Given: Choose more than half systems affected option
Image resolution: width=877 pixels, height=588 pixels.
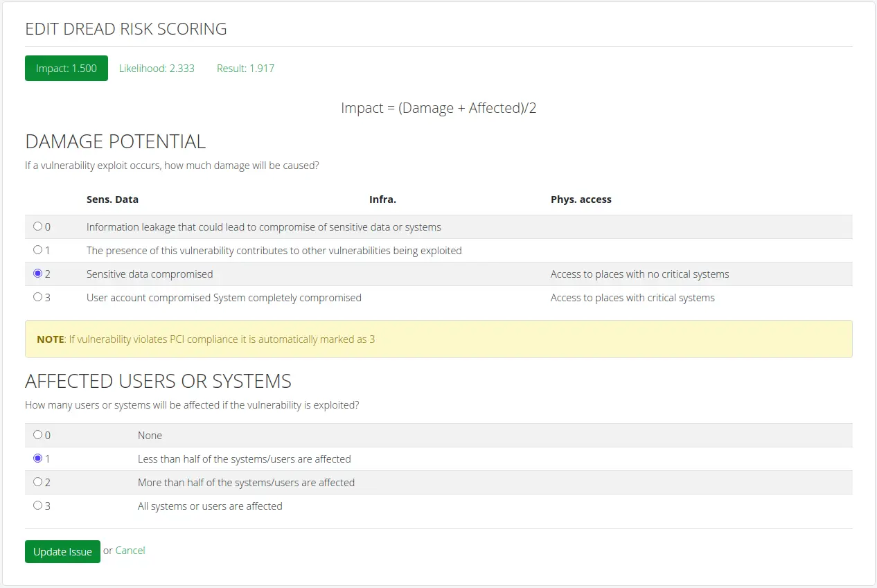Looking at the screenshot, I should click(38, 482).
